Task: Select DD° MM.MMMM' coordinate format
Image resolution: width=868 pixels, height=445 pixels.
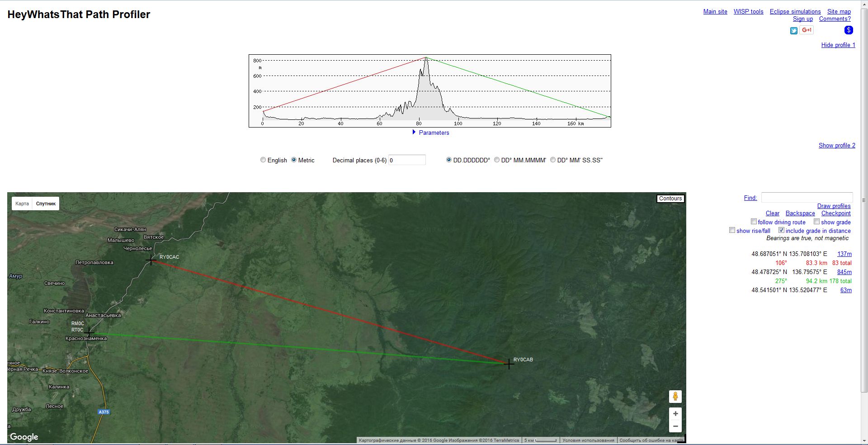Action: [x=497, y=160]
